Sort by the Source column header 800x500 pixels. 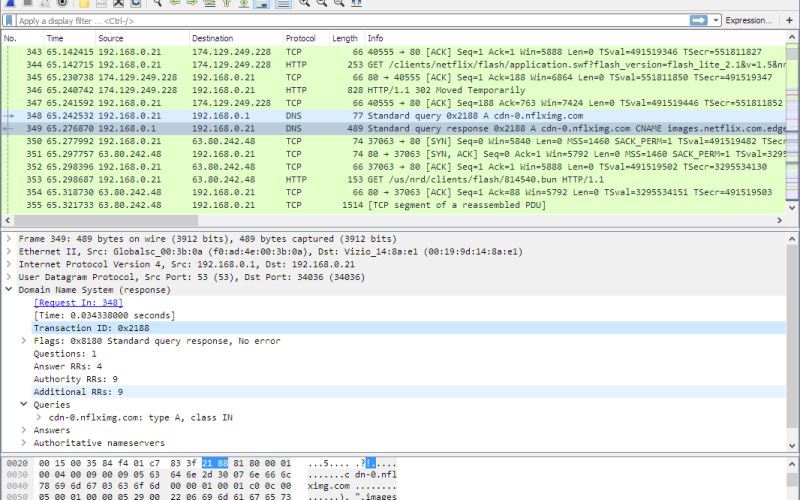pyautogui.click(x=142, y=38)
